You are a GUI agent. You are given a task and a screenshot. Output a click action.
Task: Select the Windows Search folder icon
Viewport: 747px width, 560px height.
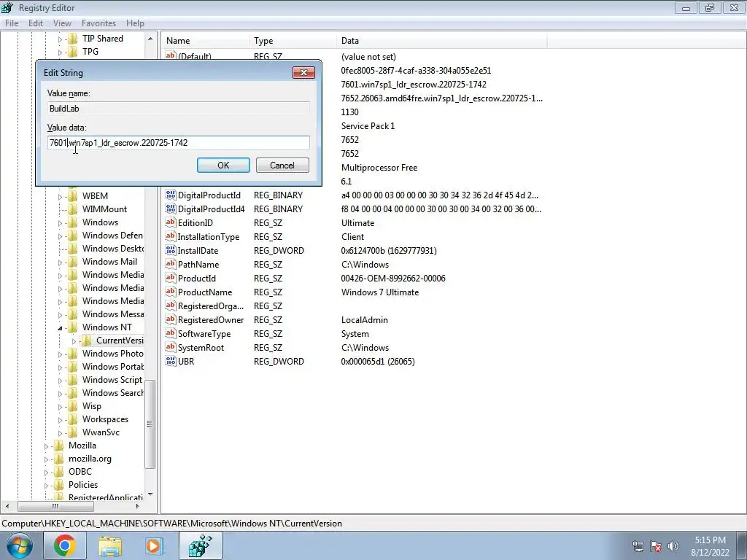(x=72, y=393)
